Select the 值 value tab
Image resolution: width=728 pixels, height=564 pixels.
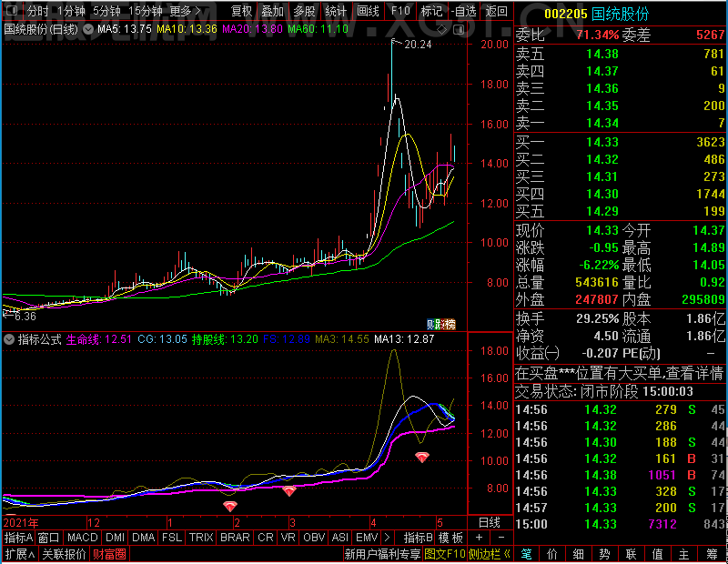point(657,554)
